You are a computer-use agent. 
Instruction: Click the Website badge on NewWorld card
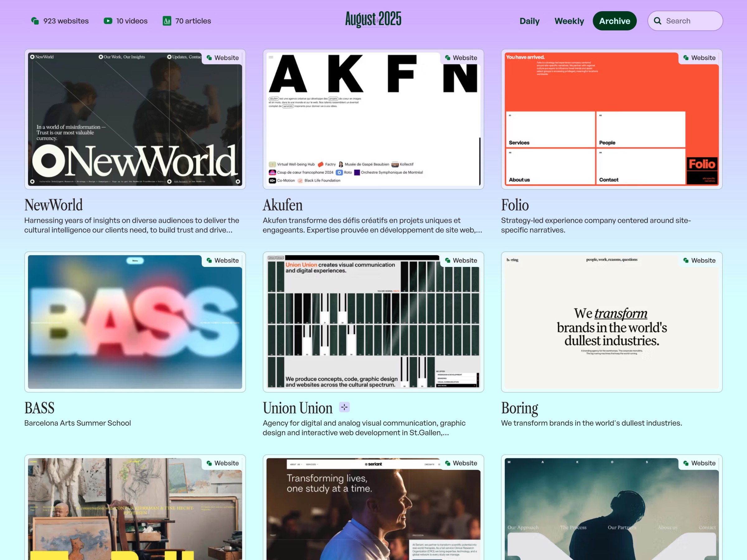(223, 58)
